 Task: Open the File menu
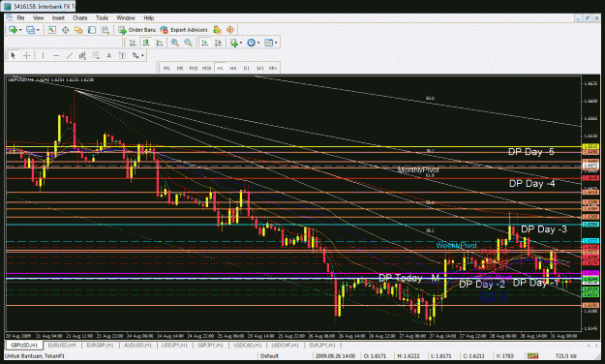pyautogui.click(x=20, y=17)
